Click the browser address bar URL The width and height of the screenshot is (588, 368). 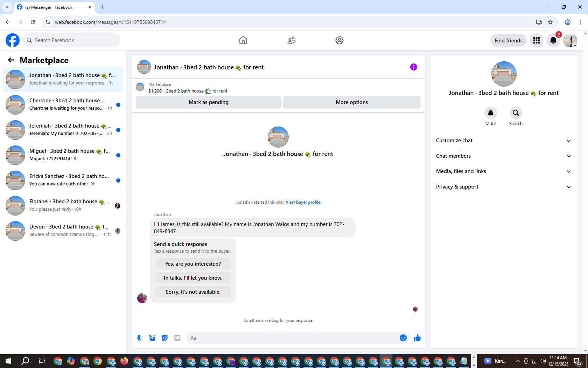[110, 22]
